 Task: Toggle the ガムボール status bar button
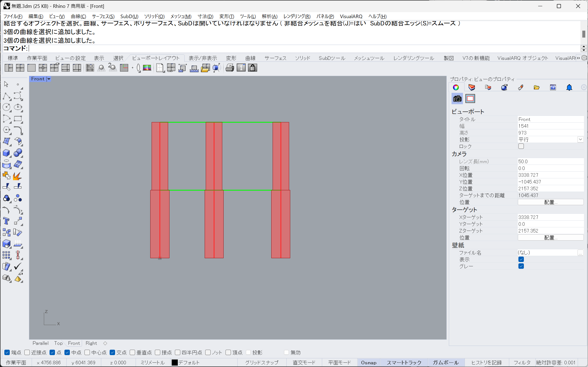[445, 362]
